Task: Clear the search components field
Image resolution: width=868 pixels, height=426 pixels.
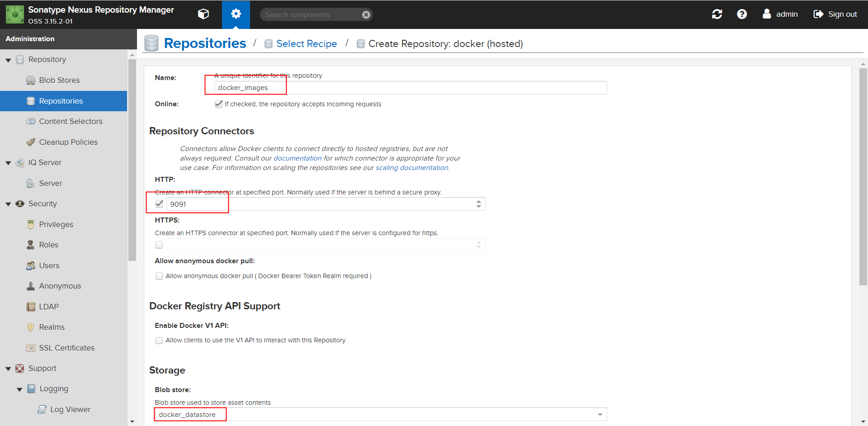Action: pyautogui.click(x=366, y=15)
